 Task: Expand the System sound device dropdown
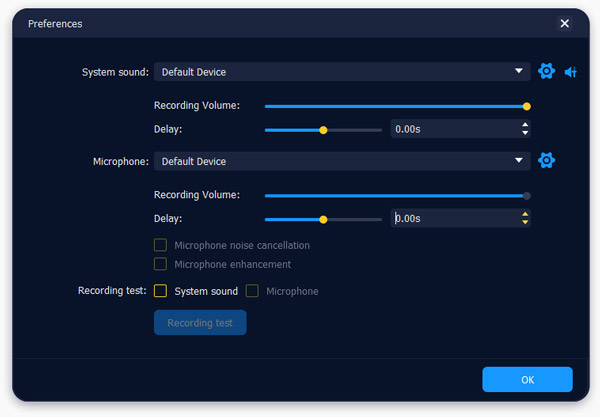coord(518,72)
